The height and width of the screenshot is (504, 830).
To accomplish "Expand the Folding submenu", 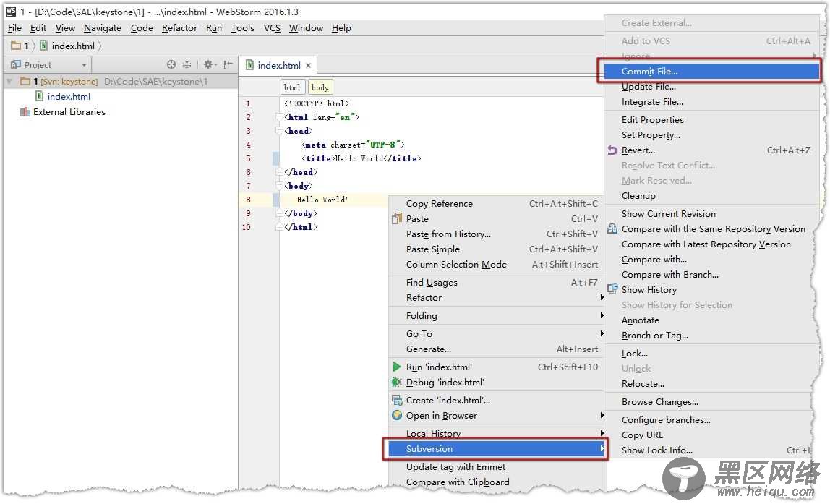I will pos(602,315).
